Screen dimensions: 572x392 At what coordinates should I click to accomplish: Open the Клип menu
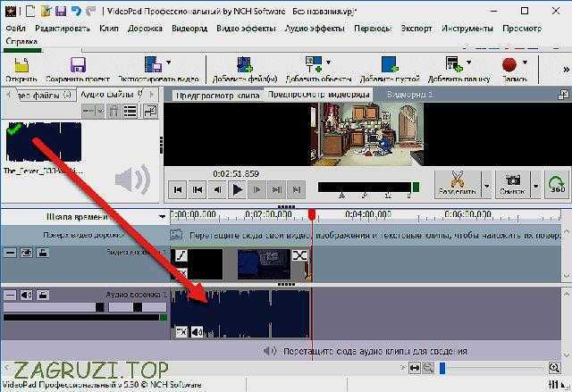coord(109,29)
